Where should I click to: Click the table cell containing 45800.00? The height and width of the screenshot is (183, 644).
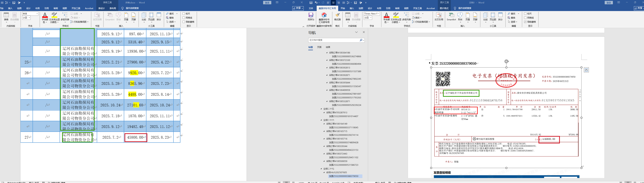tap(136, 137)
